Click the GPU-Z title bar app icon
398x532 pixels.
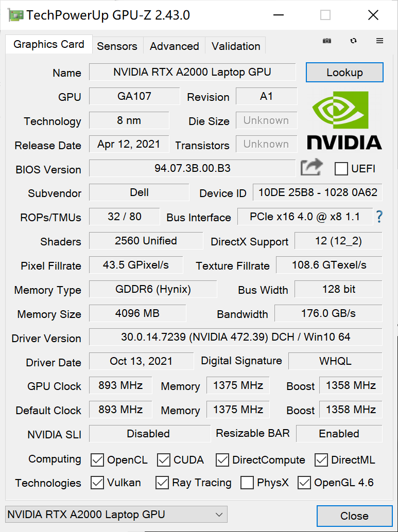(15, 15)
